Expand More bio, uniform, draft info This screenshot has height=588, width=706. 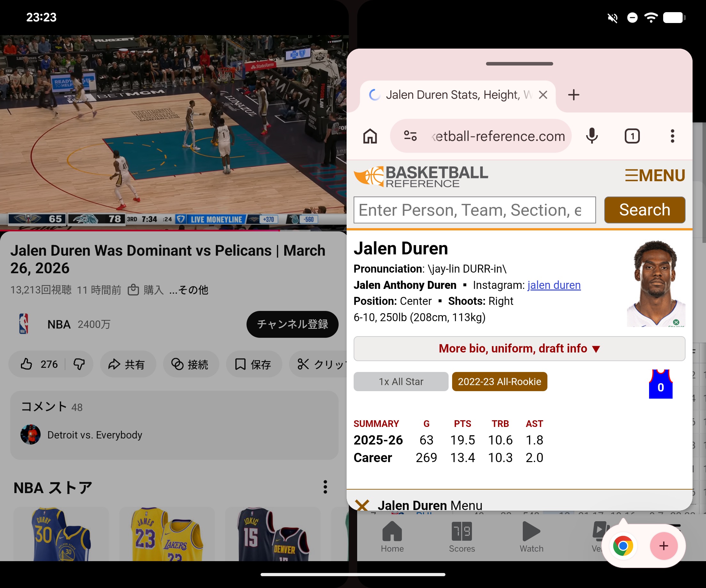click(519, 349)
